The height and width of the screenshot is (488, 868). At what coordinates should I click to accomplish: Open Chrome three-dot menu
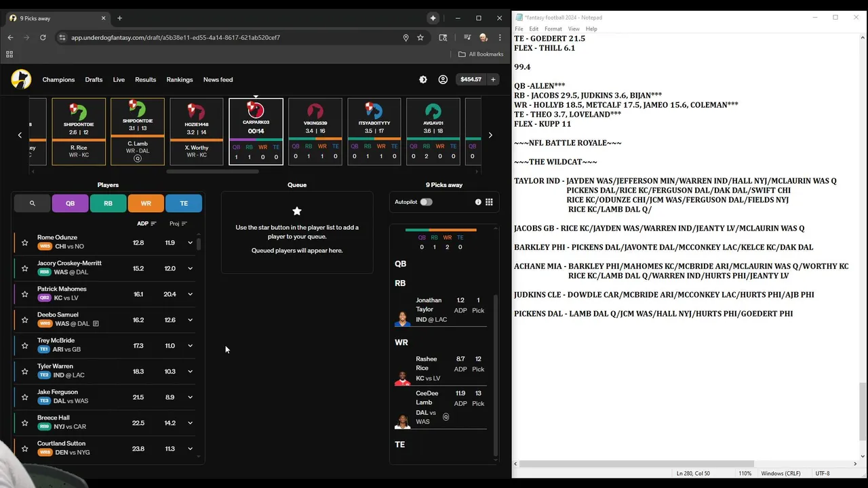click(x=500, y=37)
